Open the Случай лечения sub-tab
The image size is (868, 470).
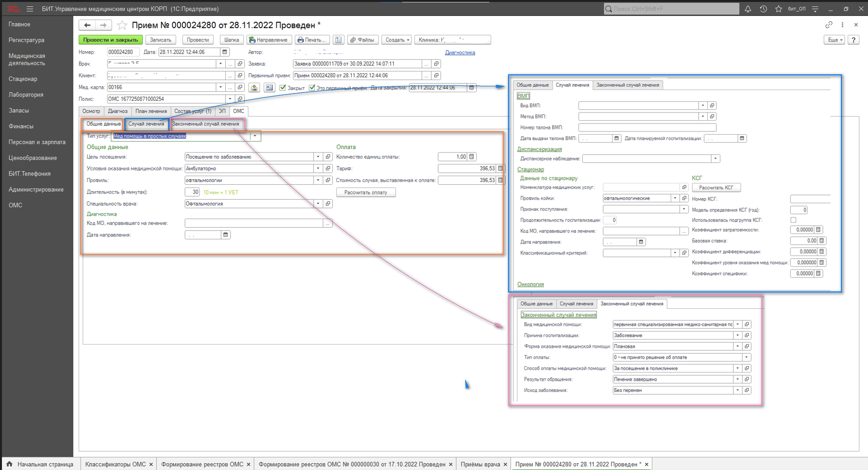point(146,124)
